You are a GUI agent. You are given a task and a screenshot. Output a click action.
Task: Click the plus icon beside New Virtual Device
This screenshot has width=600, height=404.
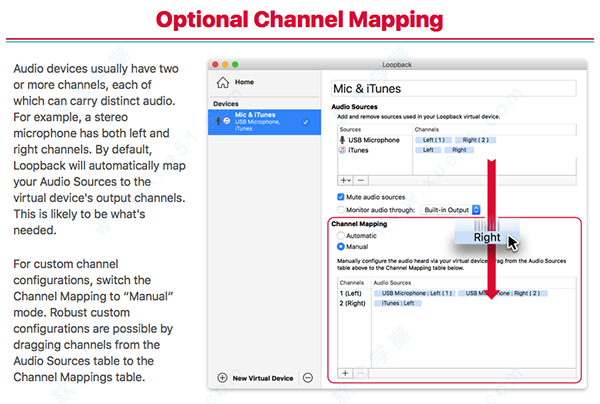click(x=222, y=378)
